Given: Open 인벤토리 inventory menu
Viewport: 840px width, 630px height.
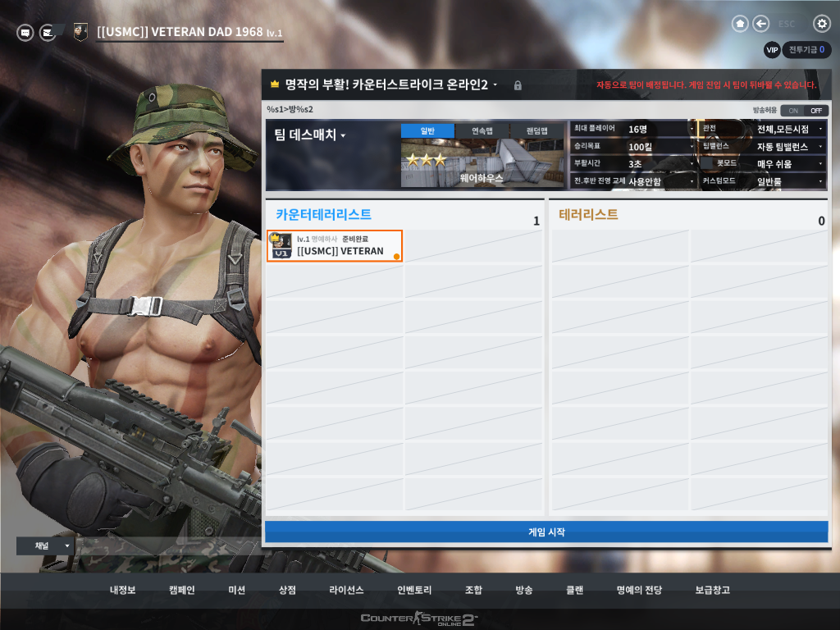Looking at the screenshot, I should tap(414, 590).
